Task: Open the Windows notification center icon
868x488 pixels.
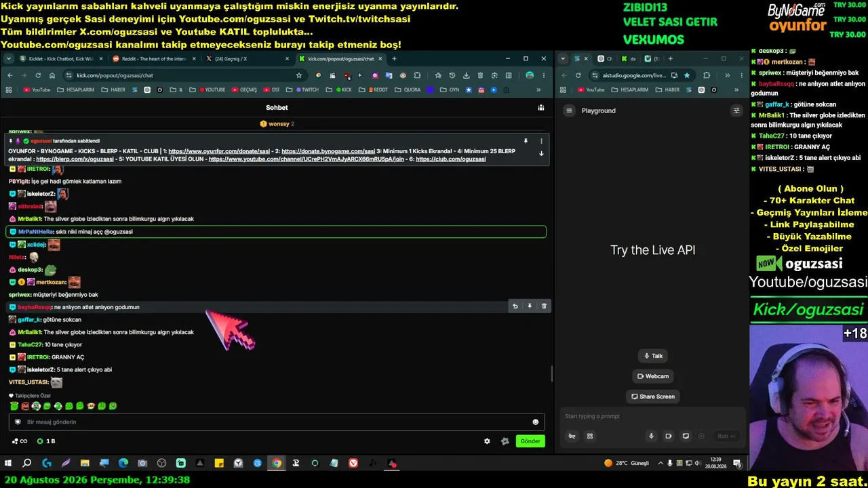Action: point(737,464)
